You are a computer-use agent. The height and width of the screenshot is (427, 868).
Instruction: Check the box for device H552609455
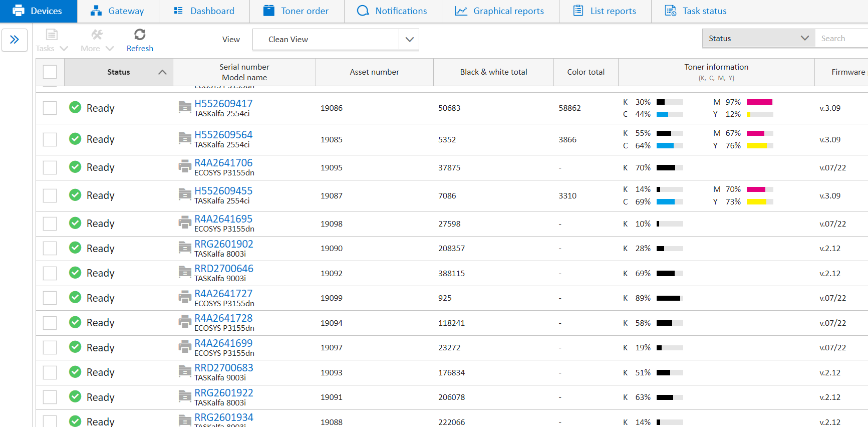pyautogui.click(x=50, y=195)
